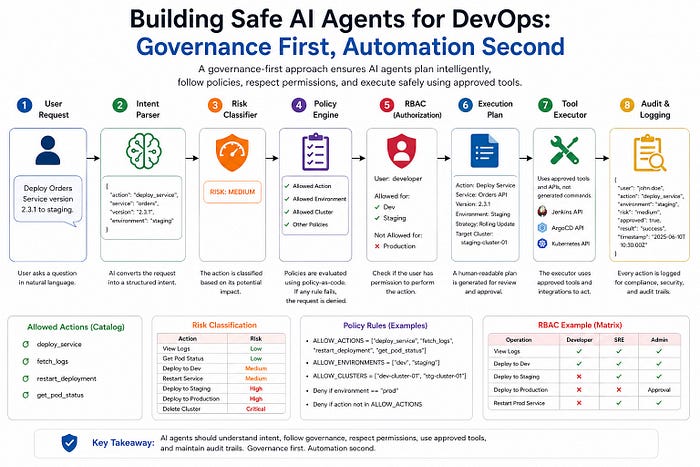Click the High risk value for Deploy to Production
Image resolution: width=700 pixels, height=467 pixels.
tap(256, 399)
